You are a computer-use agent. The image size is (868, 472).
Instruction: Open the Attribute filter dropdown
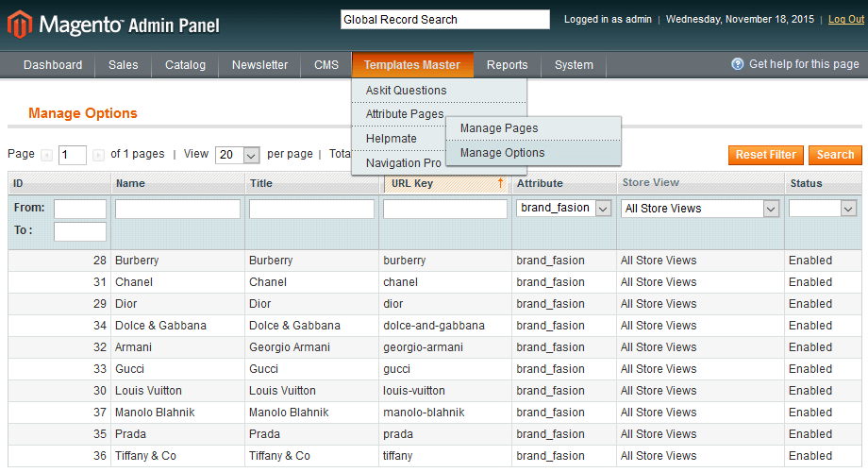tap(563, 208)
